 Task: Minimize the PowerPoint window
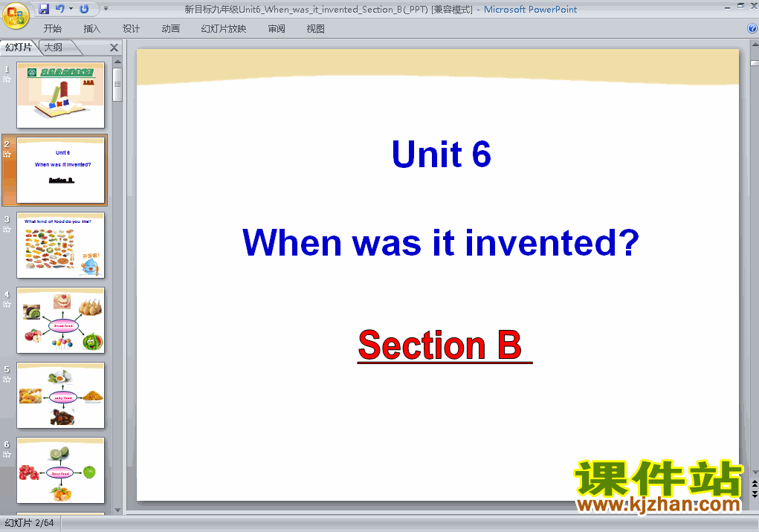[x=728, y=7]
